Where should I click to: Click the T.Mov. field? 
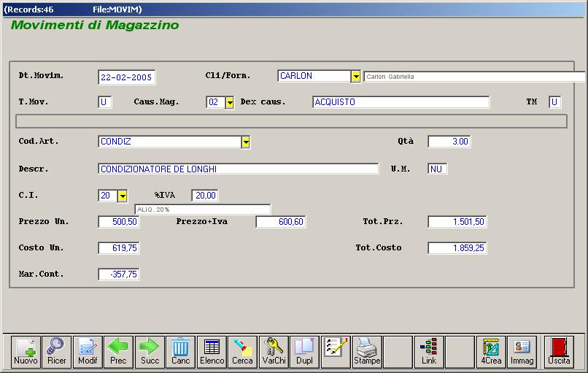coord(104,102)
